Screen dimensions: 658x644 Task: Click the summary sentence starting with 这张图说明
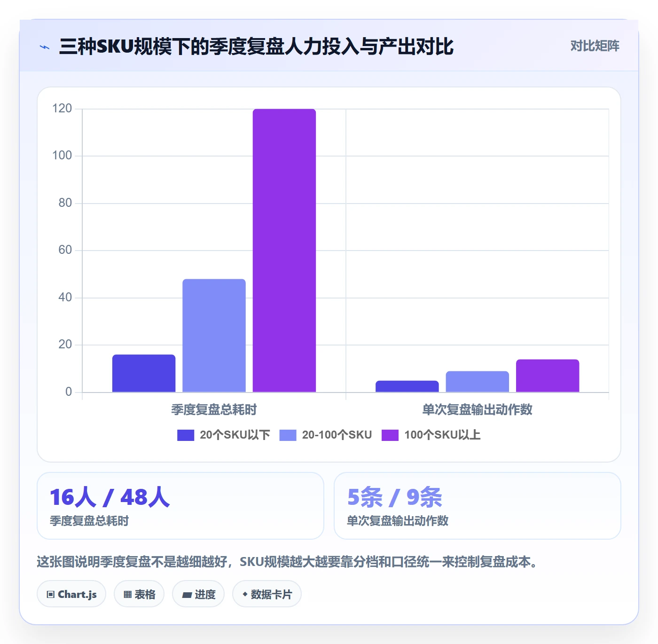pyautogui.click(x=288, y=562)
